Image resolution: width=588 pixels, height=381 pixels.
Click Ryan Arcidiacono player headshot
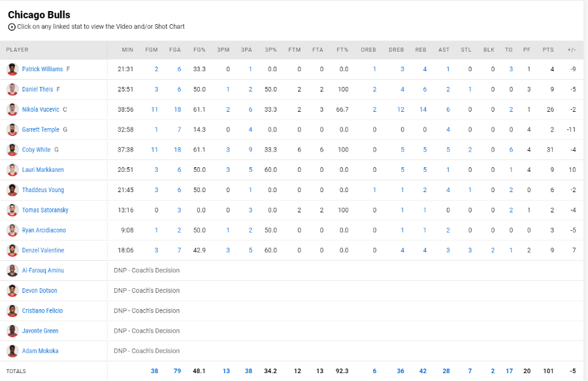[12, 230]
